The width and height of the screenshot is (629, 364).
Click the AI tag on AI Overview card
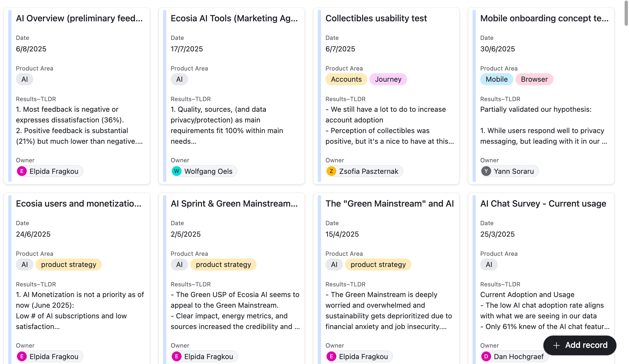25,79
